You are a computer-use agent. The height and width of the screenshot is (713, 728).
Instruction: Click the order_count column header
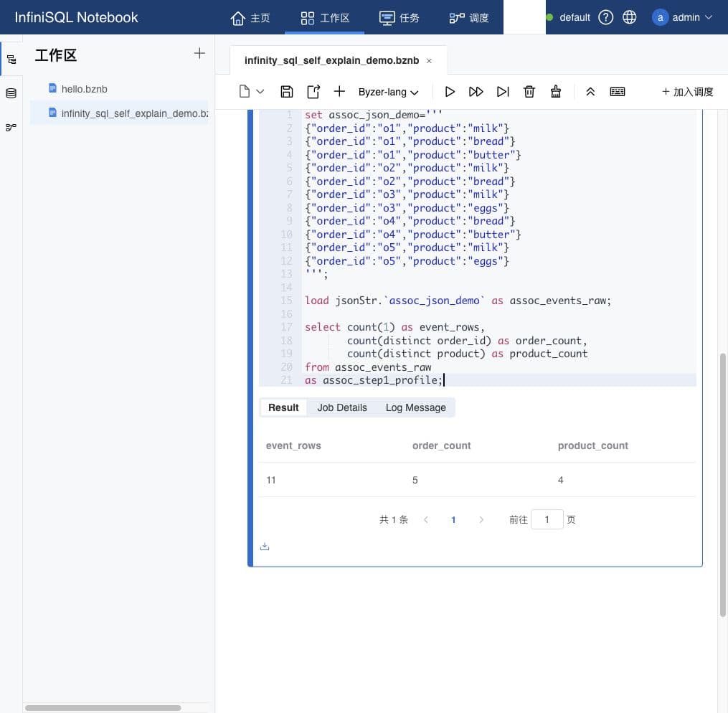(x=442, y=445)
